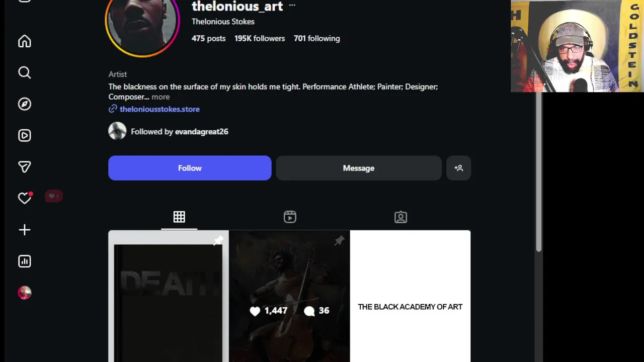Follow thelonious_art with the Follow button
The width and height of the screenshot is (644, 362).
coord(190,168)
